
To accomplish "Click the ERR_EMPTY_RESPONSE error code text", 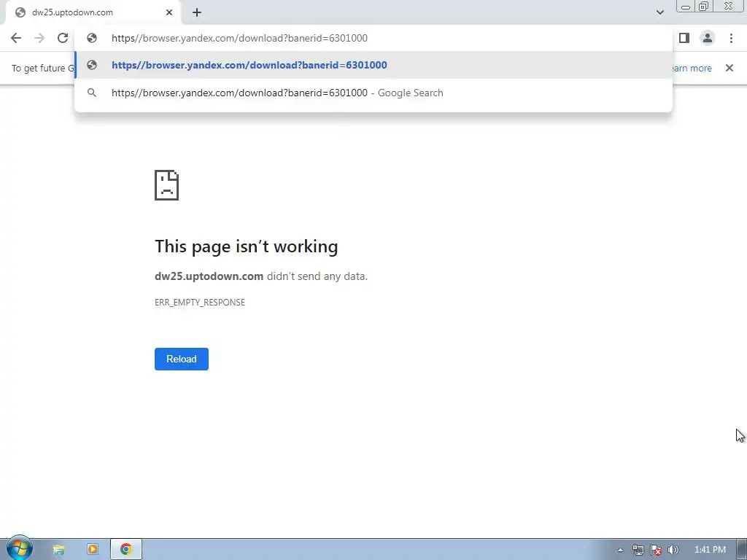I will click(x=200, y=303).
